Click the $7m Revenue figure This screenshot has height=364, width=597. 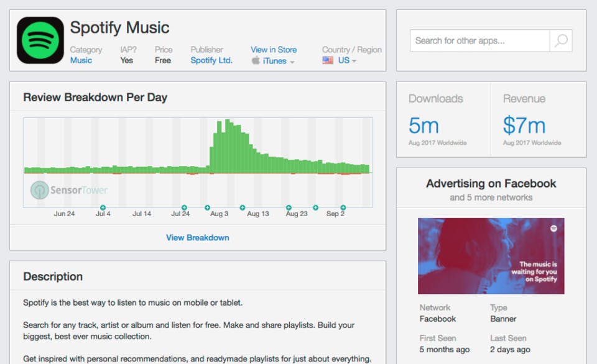click(x=524, y=125)
